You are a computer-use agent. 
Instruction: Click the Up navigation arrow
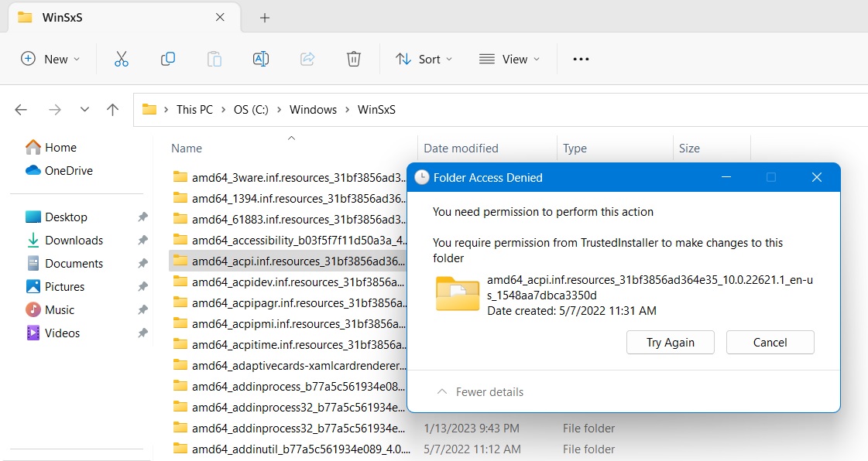(112, 109)
